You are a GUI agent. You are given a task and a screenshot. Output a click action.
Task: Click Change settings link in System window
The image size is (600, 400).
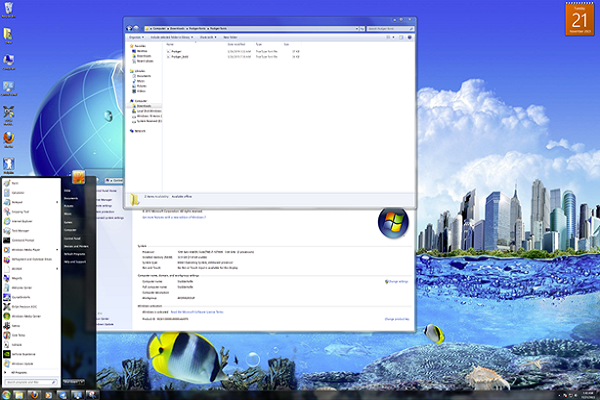point(397,282)
